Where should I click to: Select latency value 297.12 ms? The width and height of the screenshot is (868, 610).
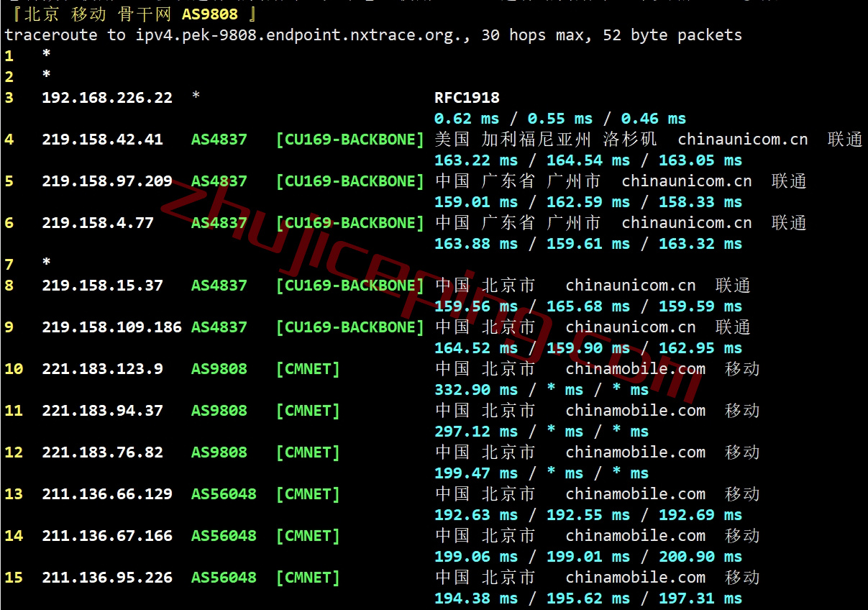point(476,432)
